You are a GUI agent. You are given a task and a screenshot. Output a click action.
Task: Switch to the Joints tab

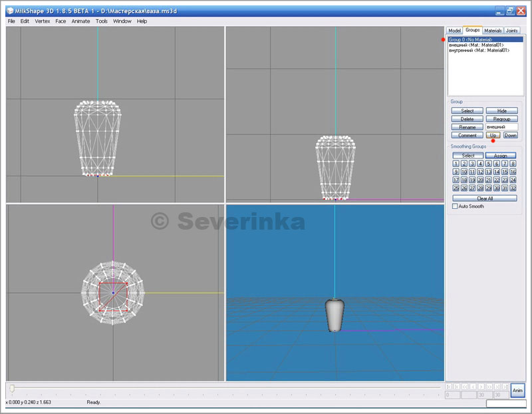pyautogui.click(x=512, y=31)
